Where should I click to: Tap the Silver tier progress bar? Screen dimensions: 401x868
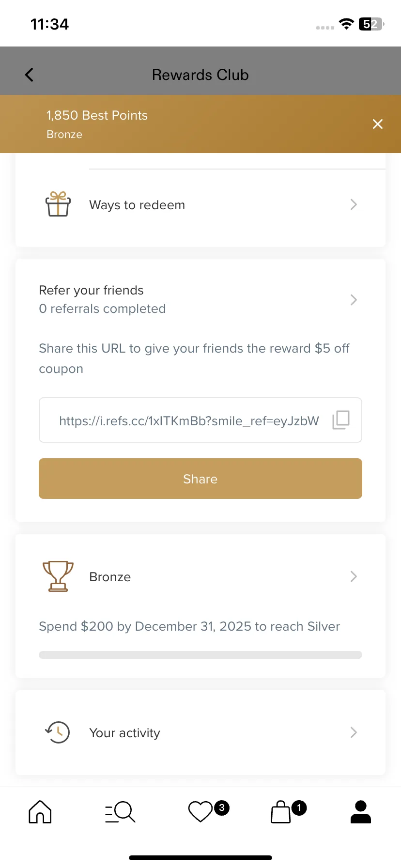point(200,655)
